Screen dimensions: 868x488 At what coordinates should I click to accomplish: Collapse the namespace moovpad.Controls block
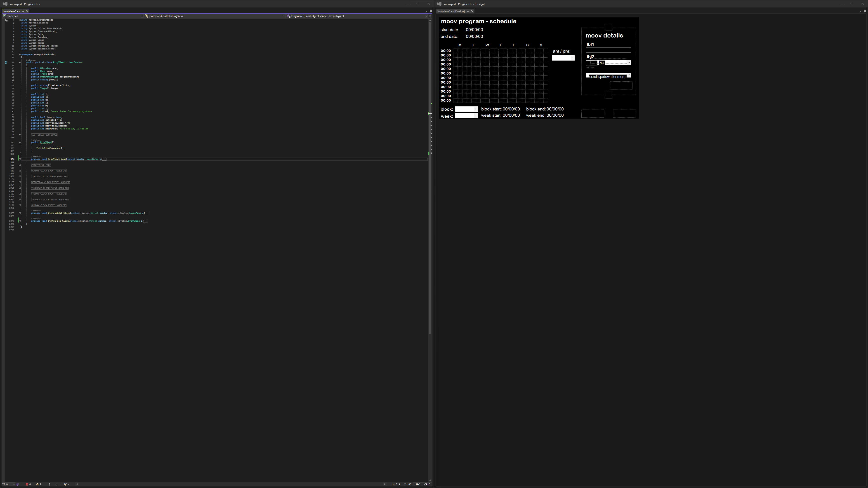[20, 54]
